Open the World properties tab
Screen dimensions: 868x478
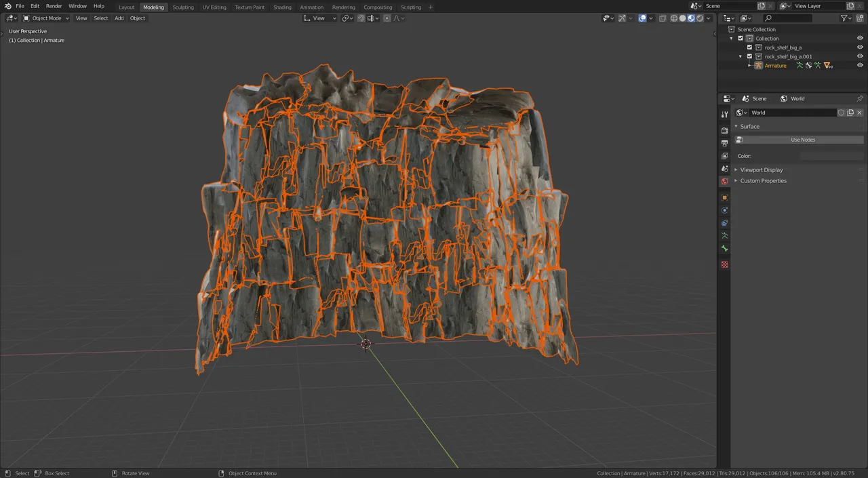tap(724, 182)
